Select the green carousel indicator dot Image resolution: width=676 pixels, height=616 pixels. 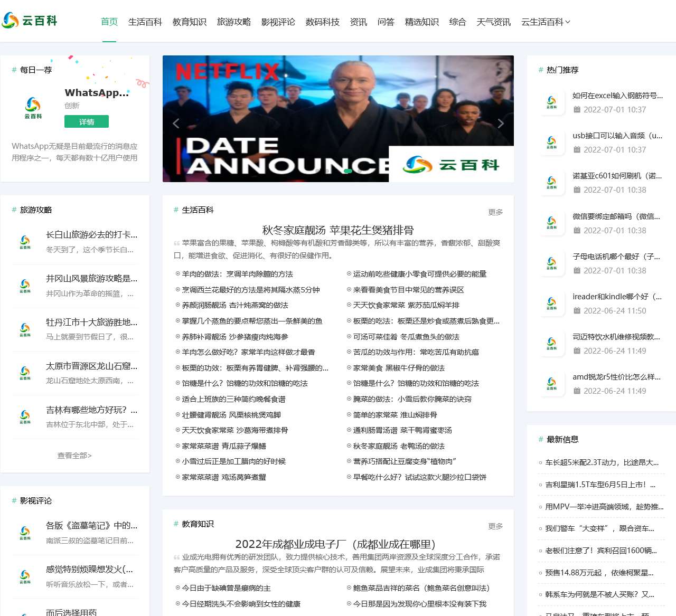(x=347, y=170)
